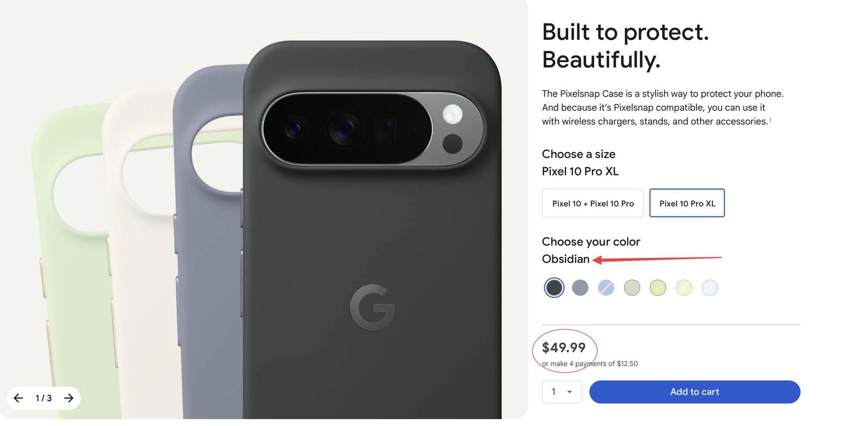Select the crossed-out pale green swatch
Image resolution: width=868 pixels, height=426 pixels.
(684, 288)
